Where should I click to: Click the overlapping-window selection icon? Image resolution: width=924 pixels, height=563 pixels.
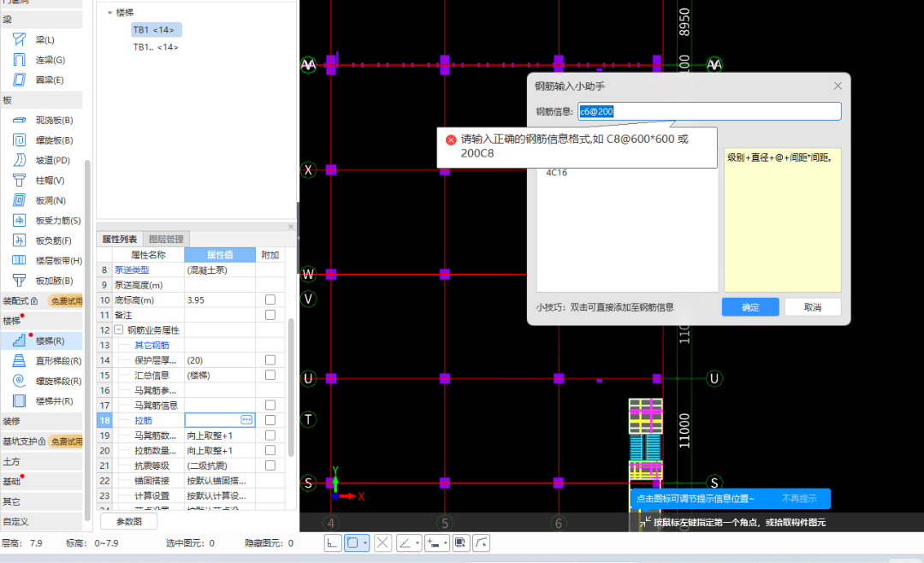(461, 543)
